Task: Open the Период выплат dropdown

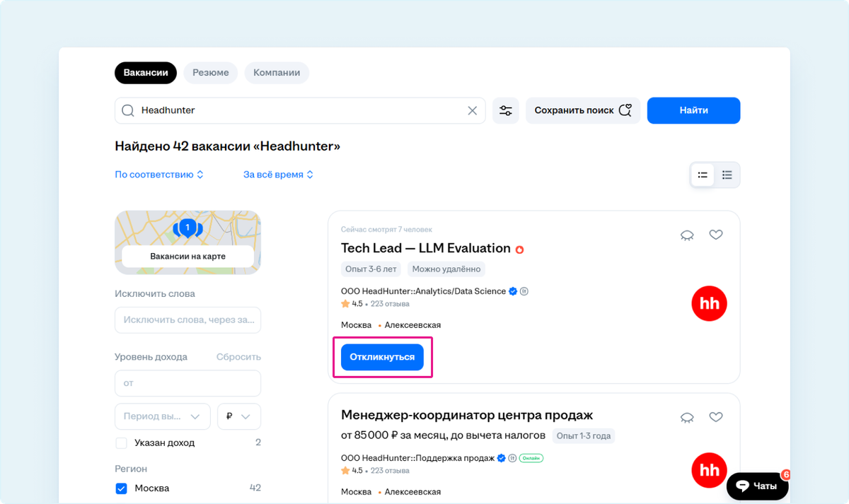Action: [x=162, y=417]
